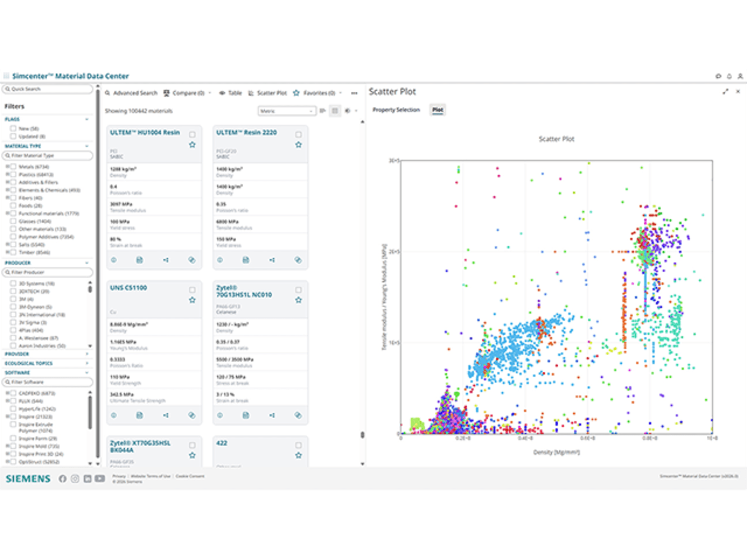Screen dimensions: 747x560
Task: Select the Plot tab
Action: pyautogui.click(x=438, y=110)
